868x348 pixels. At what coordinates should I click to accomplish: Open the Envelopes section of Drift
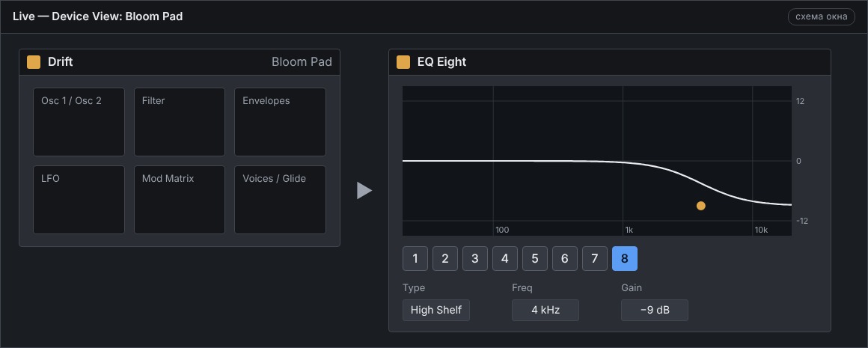click(x=280, y=122)
